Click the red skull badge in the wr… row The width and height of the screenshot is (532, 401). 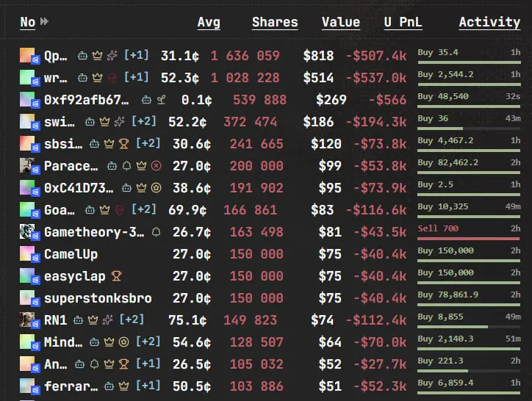click(x=112, y=78)
